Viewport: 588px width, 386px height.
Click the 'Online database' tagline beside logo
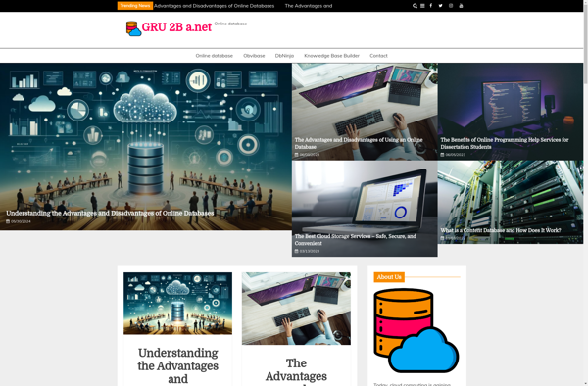coord(230,24)
